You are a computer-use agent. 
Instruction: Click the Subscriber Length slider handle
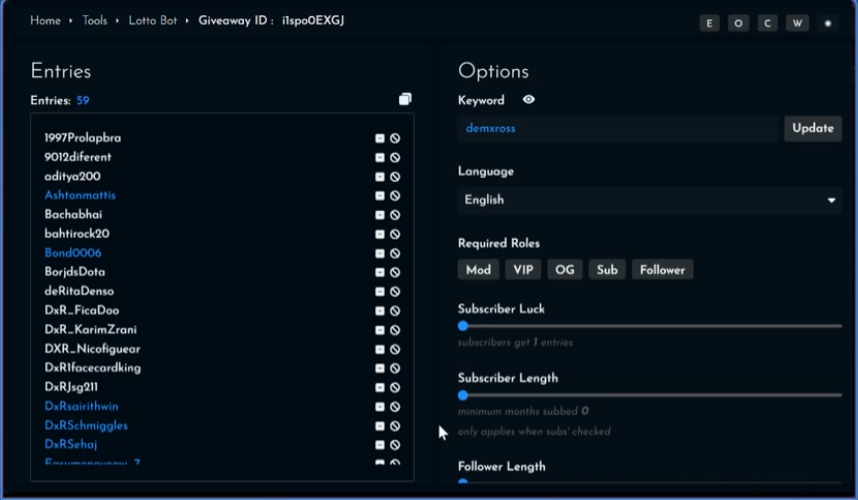tap(463, 395)
